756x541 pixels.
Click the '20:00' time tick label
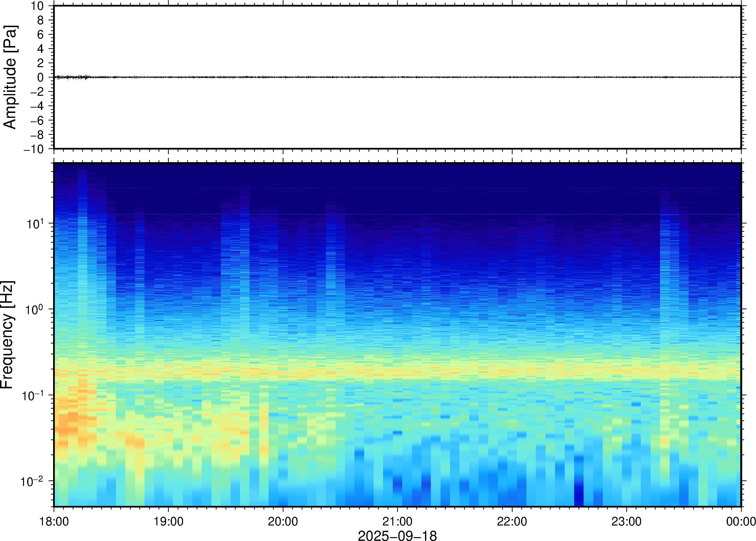(x=283, y=521)
